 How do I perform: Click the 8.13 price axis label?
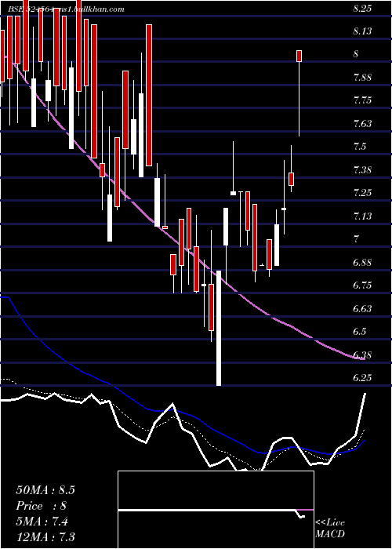(362, 31)
